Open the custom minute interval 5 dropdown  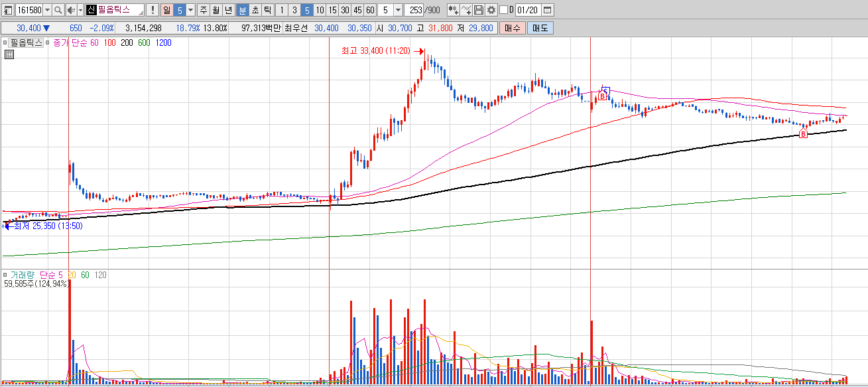click(x=398, y=10)
